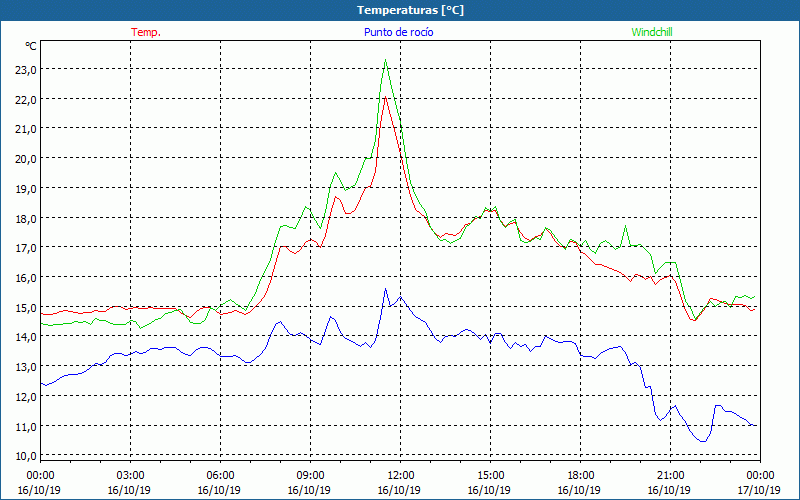The image size is (800, 500).
Task: Click the 19,0 y-axis value
Action: (26, 189)
